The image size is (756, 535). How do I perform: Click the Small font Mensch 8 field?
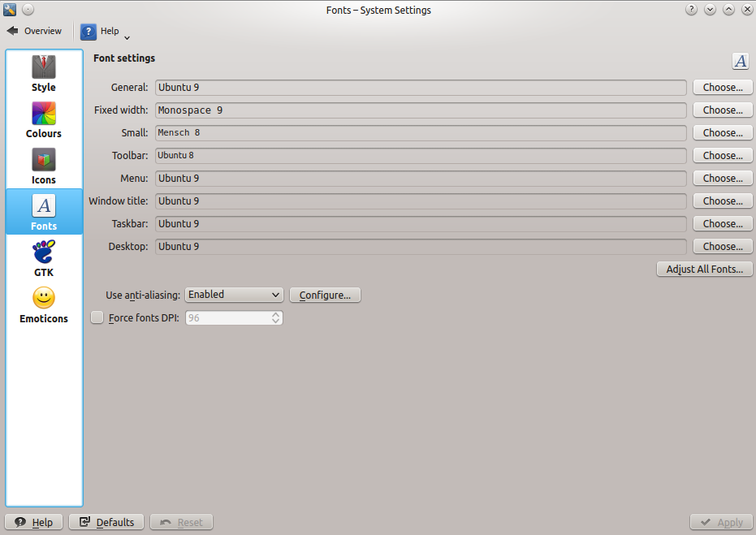(x=421, y=132)
